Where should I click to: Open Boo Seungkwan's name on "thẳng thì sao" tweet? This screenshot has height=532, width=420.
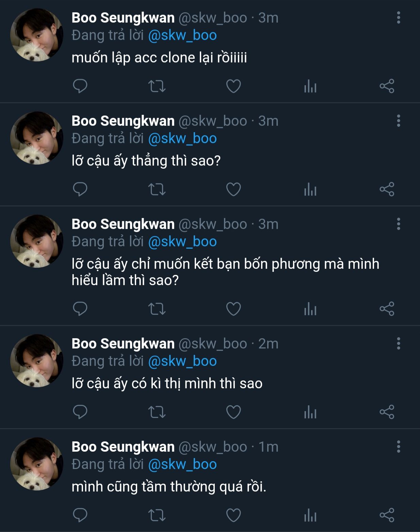point(123,121)
